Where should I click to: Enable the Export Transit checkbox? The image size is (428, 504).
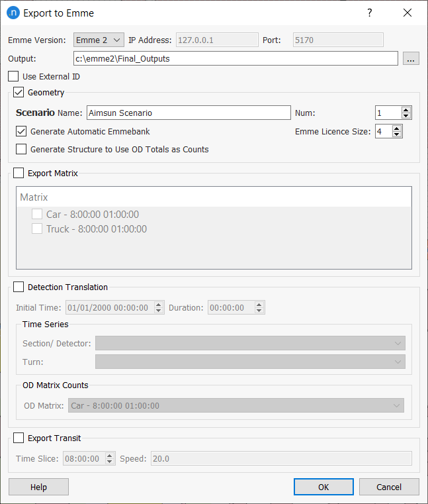coord(19,438)
